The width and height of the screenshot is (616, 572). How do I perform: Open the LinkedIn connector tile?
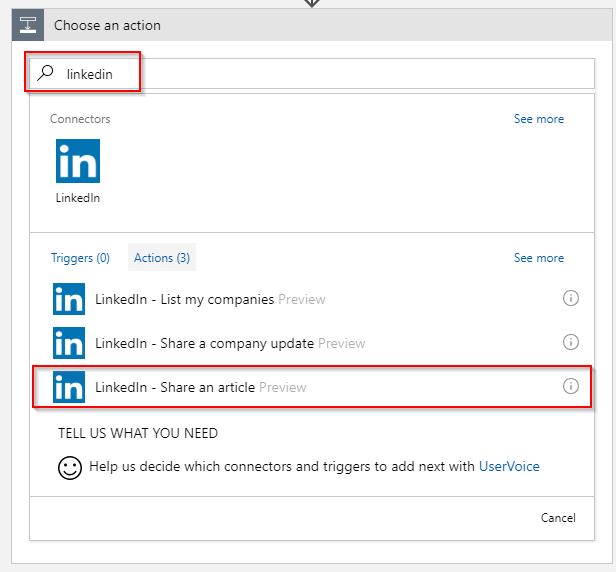pos(78,171)
